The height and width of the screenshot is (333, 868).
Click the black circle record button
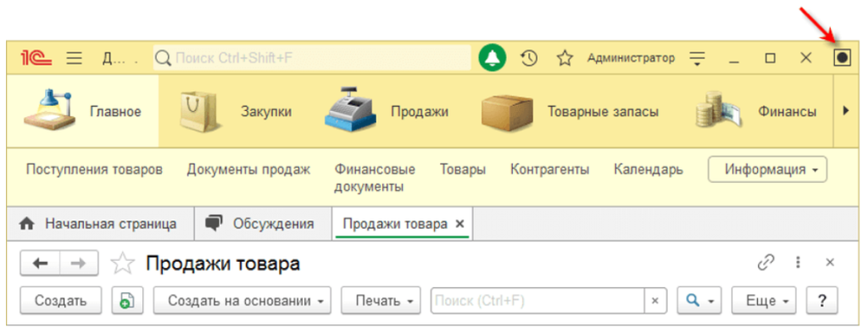[x=842, y=58]
